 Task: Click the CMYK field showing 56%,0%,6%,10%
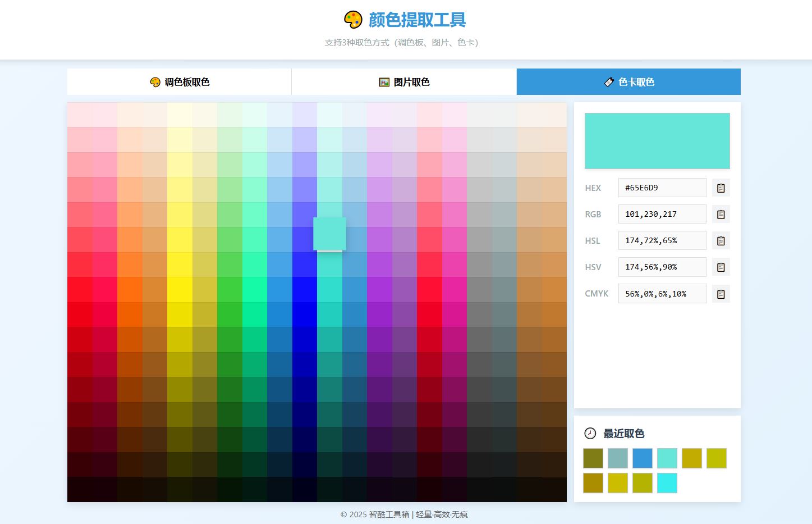pos(662,293)
